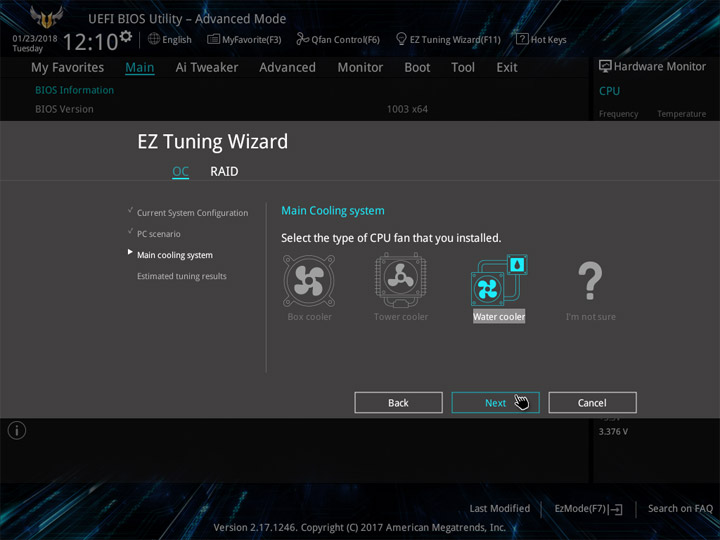Proceed with the Next button
Screen dimensions: 720x540
coord(495,403)
